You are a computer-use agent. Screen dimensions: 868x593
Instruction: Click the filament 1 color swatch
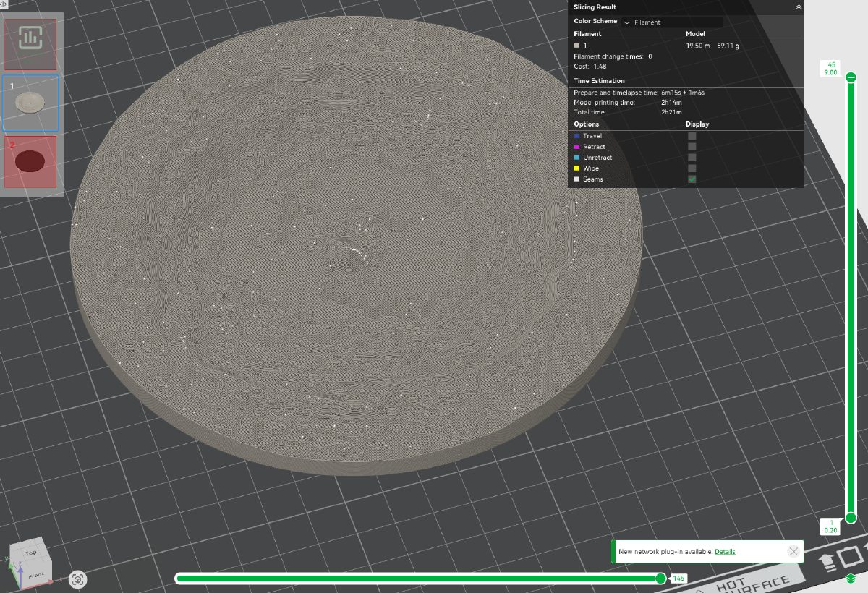pyautogui.click(x=577, y=46)
